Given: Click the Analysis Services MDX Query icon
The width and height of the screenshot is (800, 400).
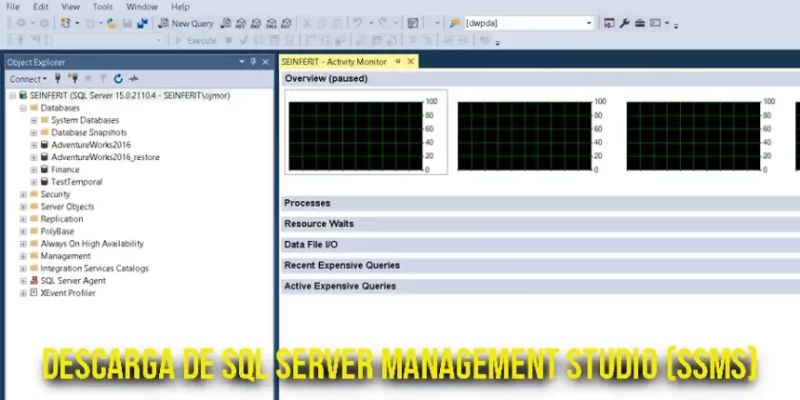Looking at the screenshot, I should click(241, 23).
